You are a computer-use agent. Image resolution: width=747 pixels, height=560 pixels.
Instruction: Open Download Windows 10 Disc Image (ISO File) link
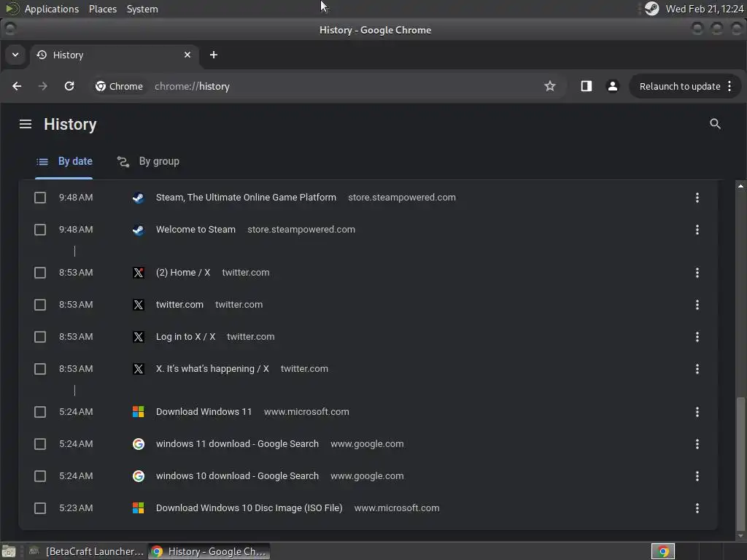(x=249, y=508)
